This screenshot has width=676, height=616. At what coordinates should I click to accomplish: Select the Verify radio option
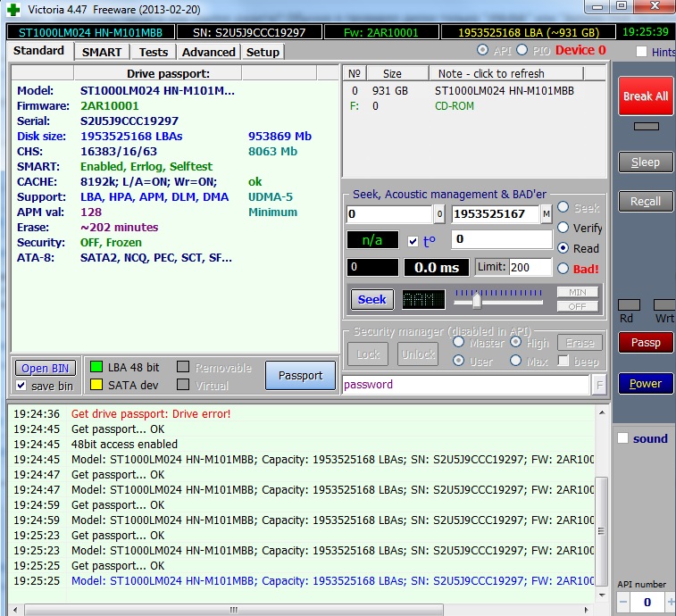click(x=563, y=228)
